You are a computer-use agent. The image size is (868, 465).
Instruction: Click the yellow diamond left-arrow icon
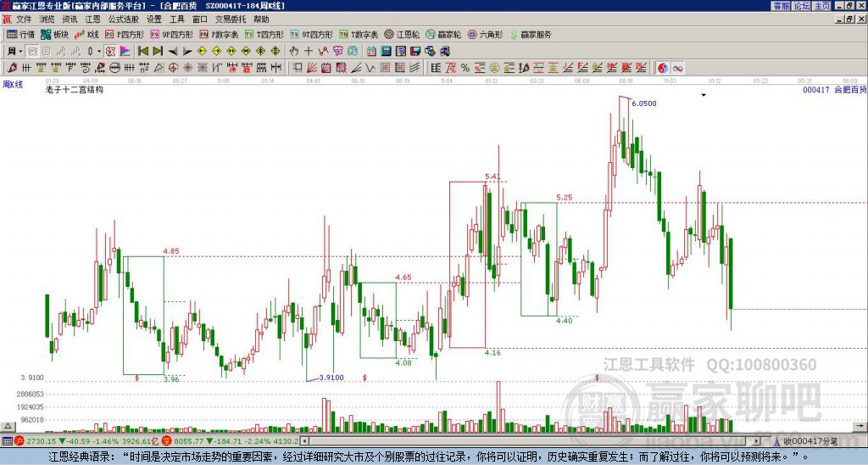point(202,52)
